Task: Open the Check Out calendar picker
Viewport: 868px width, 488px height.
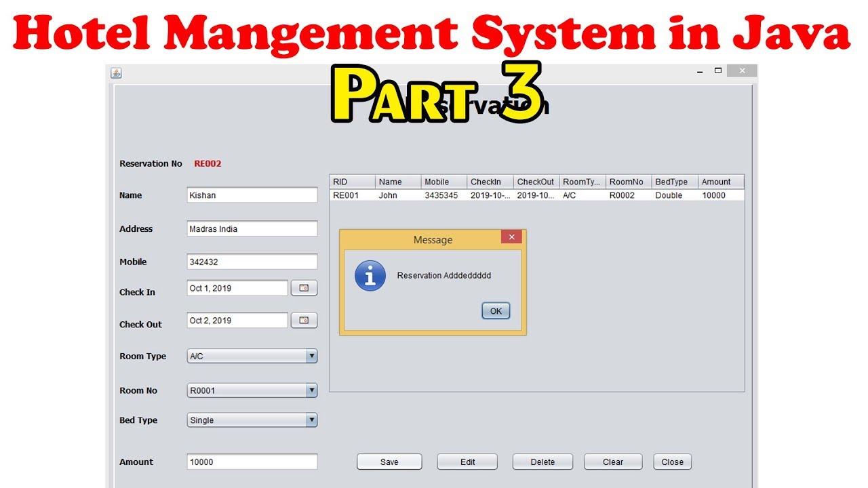Action: (x=304, y=321)
